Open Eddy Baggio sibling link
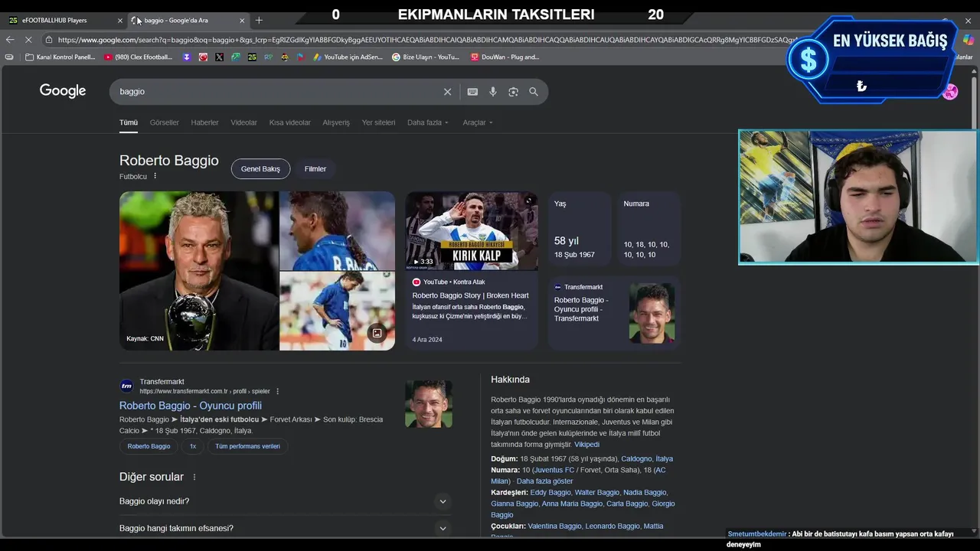Screen dimensions: 980x551 click(550, 493)
